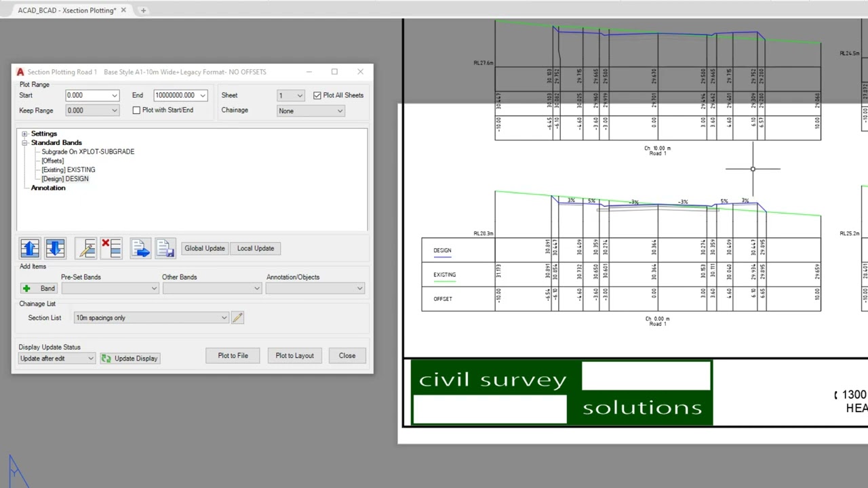Move selected band up with the blue arrow icon
The image size is (868, 488).
[31, 248]
